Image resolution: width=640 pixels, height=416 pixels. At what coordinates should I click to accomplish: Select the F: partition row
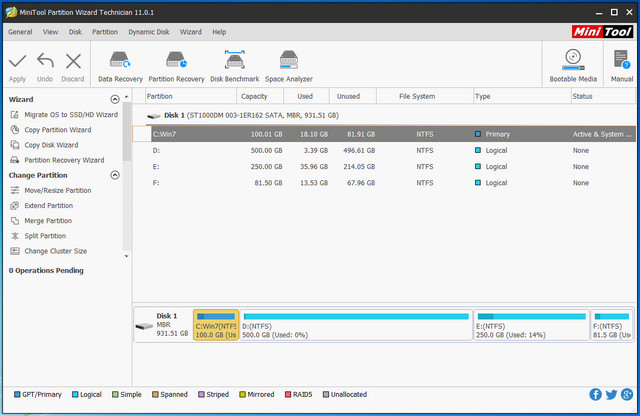click(x=384, y=183)
